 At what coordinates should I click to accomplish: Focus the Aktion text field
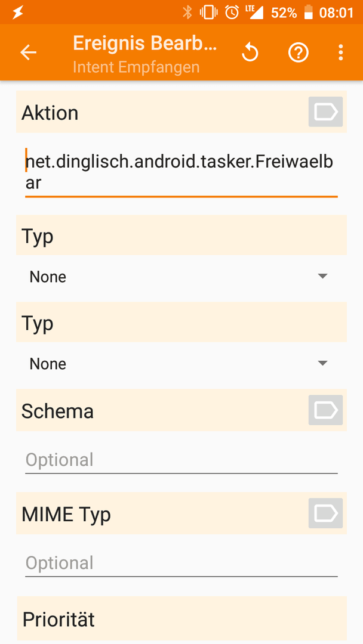pyautogui.click(x=181, y=172)
